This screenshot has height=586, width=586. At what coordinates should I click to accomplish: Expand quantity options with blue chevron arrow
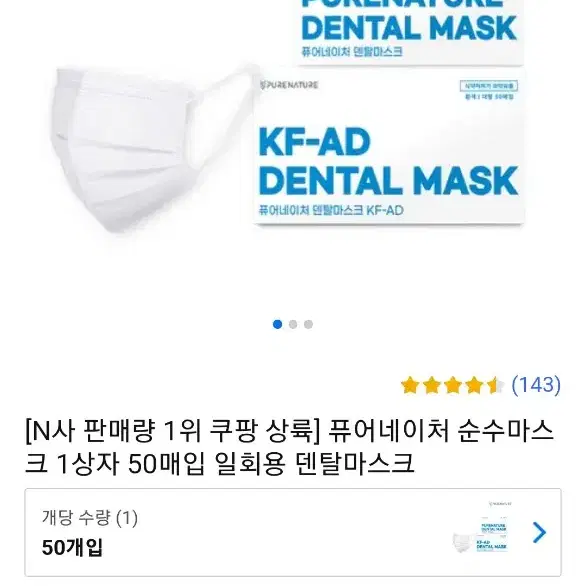tap(539, 532)
